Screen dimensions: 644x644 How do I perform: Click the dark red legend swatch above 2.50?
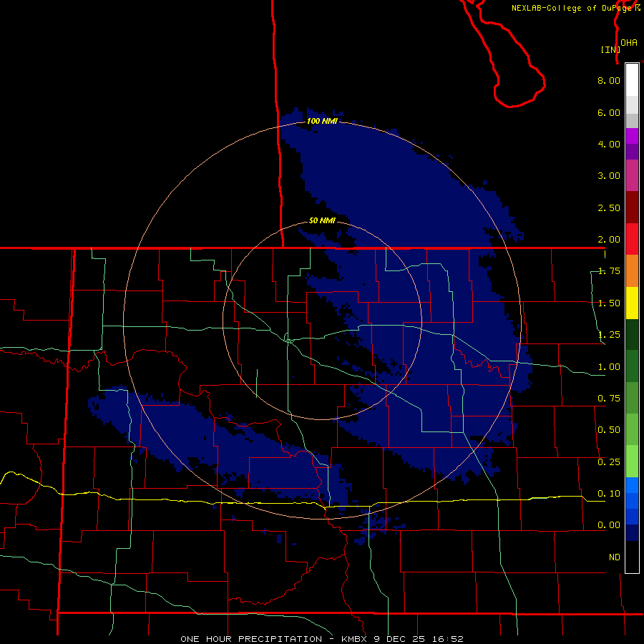(632, 208)
